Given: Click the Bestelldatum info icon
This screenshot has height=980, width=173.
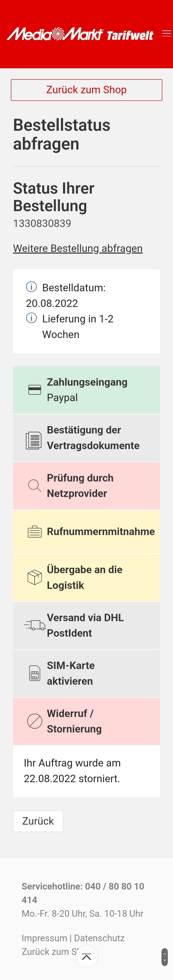Looking at the screenshot, I should point(31,286).
